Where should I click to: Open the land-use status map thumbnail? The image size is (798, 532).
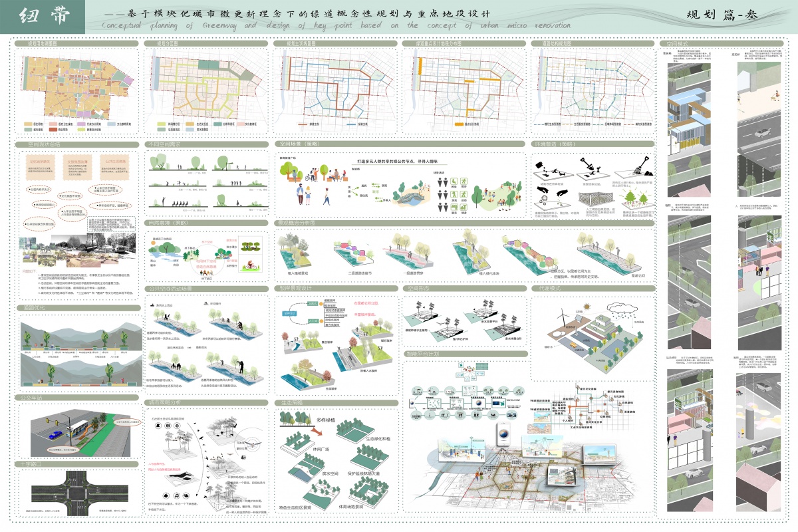pos(79,87)
